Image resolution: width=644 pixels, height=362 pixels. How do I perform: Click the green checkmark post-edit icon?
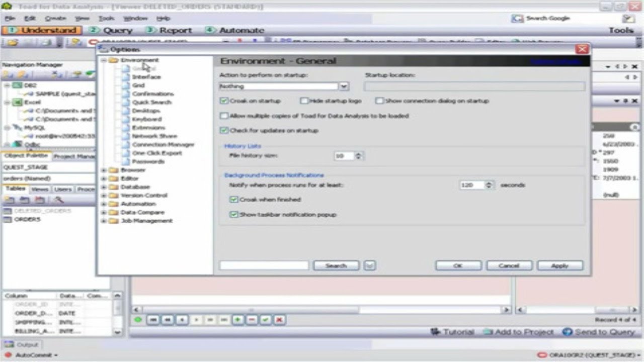pyautogui.click(x=266, y=320)
